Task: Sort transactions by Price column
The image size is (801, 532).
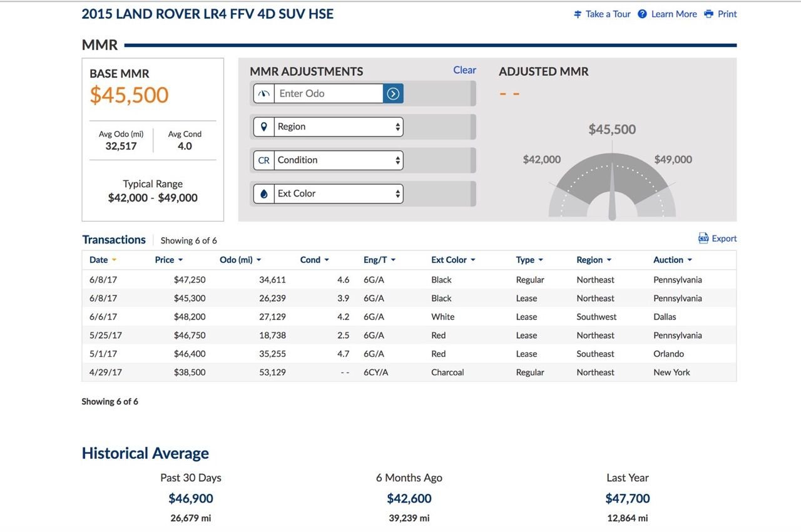Action: coord(169,260)
